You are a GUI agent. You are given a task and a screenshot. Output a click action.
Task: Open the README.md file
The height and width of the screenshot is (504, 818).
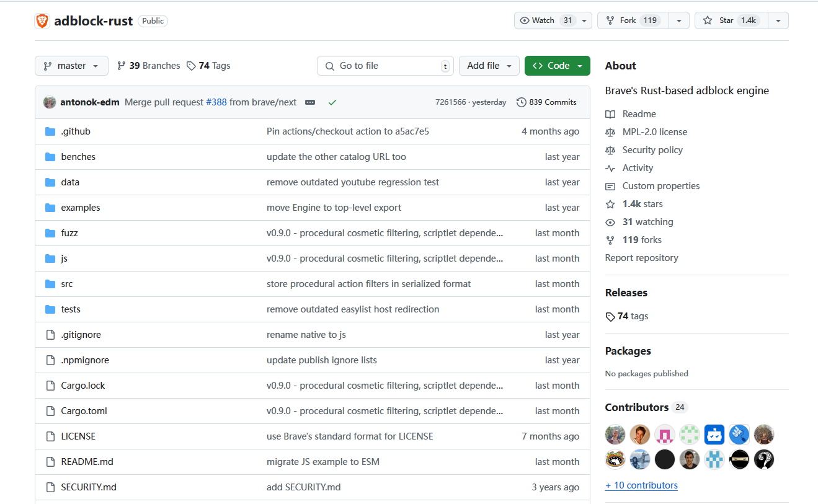pyautogui.click(x=87, y=462)
